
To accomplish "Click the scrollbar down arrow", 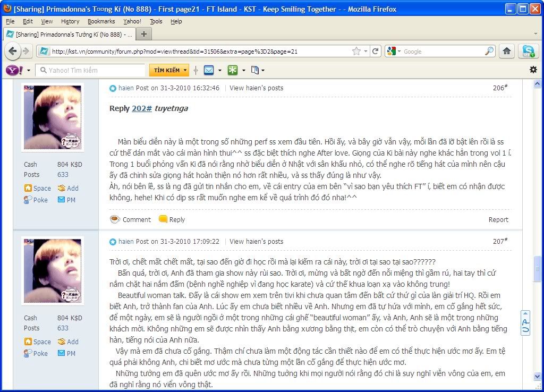I will pos(537,376).
